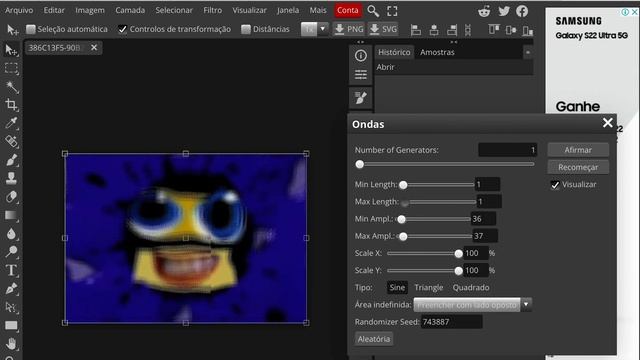The width and height of the screenshot is (640, 360).
Task: Click the Aleatória button
Action: [373, 339]
